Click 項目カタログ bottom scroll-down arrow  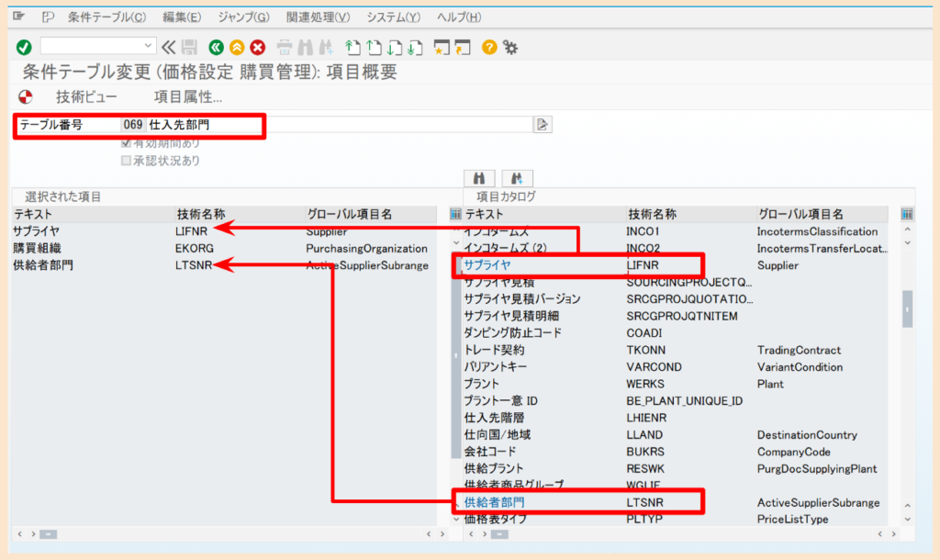click(907, 520)
